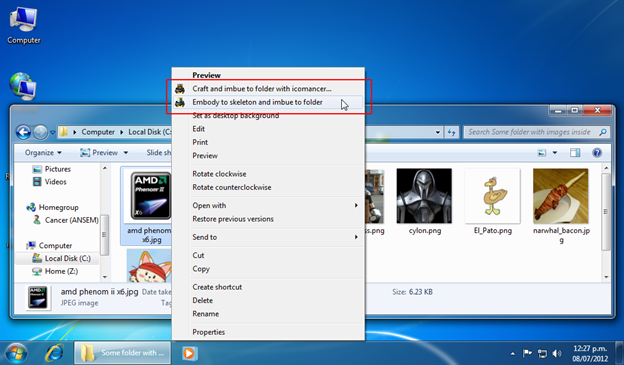
Task: Toggle the preview pane icon
Action: click(x=575, y=152)
